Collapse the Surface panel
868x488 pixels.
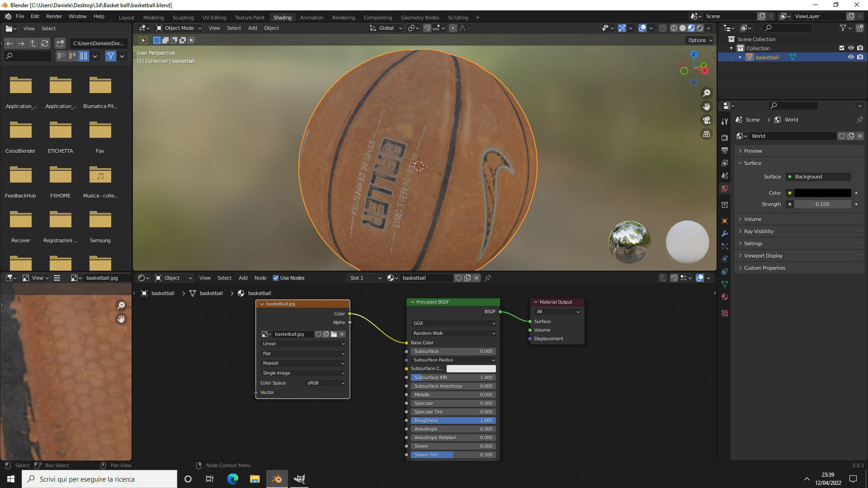[752, 163]
